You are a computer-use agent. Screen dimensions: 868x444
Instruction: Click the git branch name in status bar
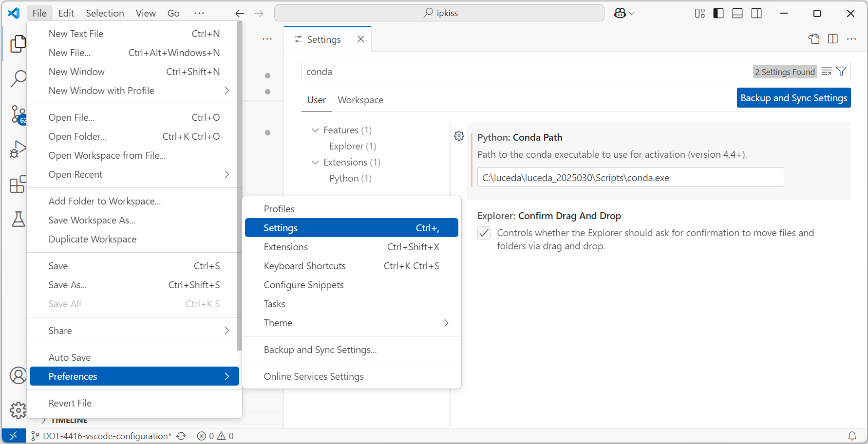106,436
